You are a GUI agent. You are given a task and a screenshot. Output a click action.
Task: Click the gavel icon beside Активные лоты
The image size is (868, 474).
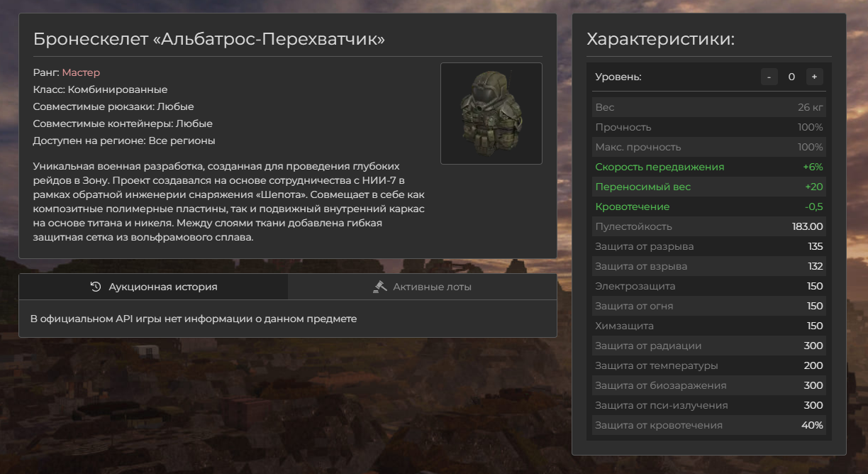(x=379, y=287)
